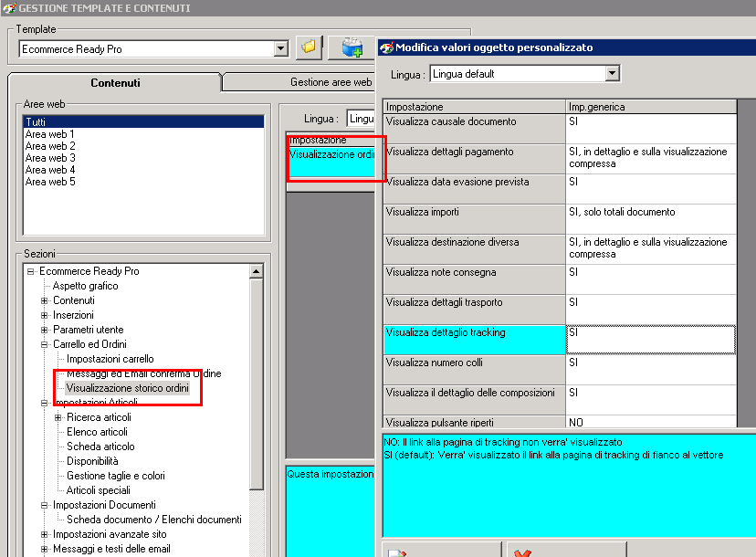Click the value cell for Visualizza dettagli pagamento

click(651, 159)
